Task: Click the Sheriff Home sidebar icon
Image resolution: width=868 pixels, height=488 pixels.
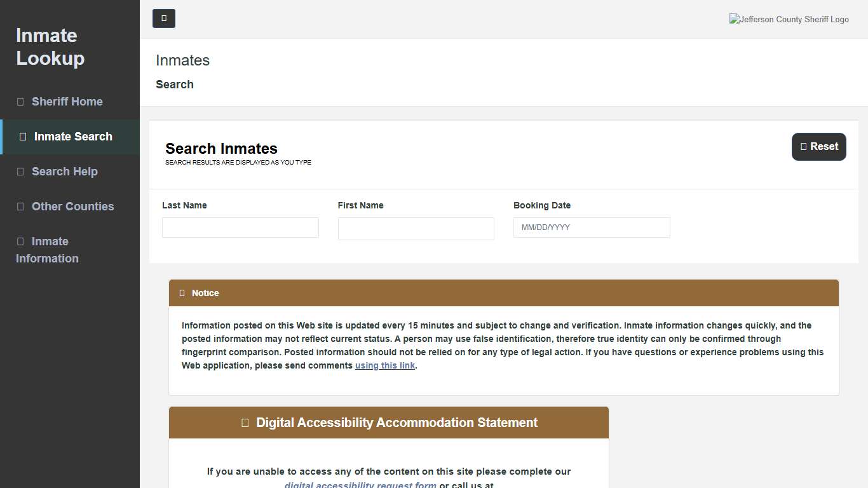Action: pyautogui.click(x=21, y=101)
